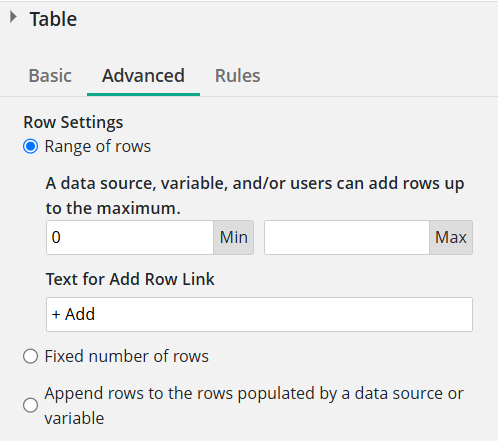Click the empty maximum rows input field

click(x=347, y=237)
